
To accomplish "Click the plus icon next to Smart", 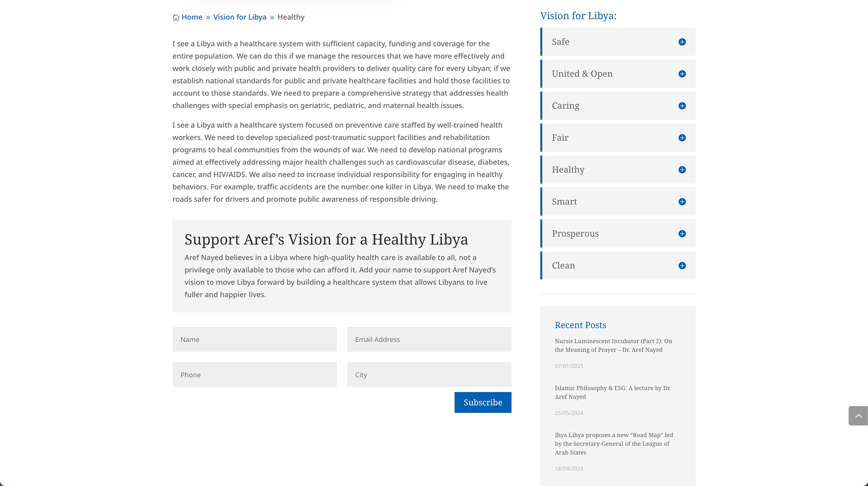I will click(682, 202).
